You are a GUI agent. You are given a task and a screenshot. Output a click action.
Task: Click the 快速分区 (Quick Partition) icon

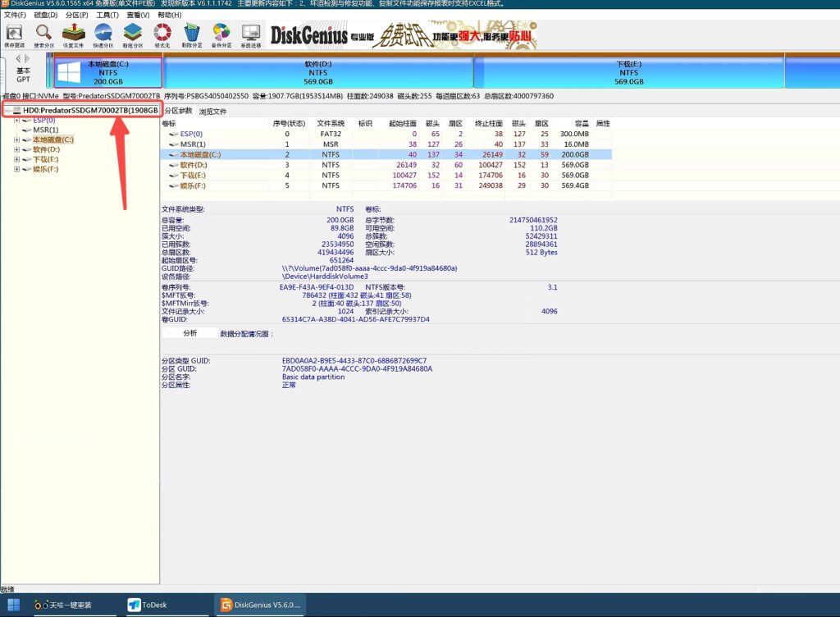[x=103, y=35]
